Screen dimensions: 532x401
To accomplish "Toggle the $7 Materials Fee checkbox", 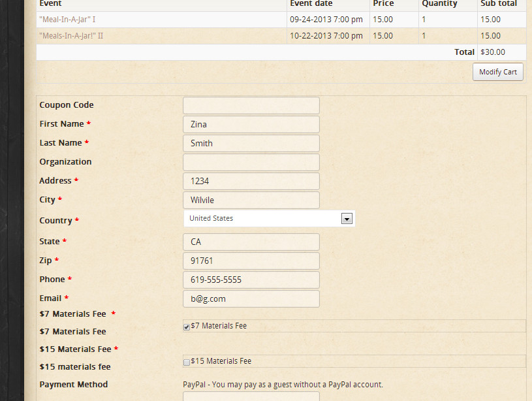I will (x=187, y=327).
